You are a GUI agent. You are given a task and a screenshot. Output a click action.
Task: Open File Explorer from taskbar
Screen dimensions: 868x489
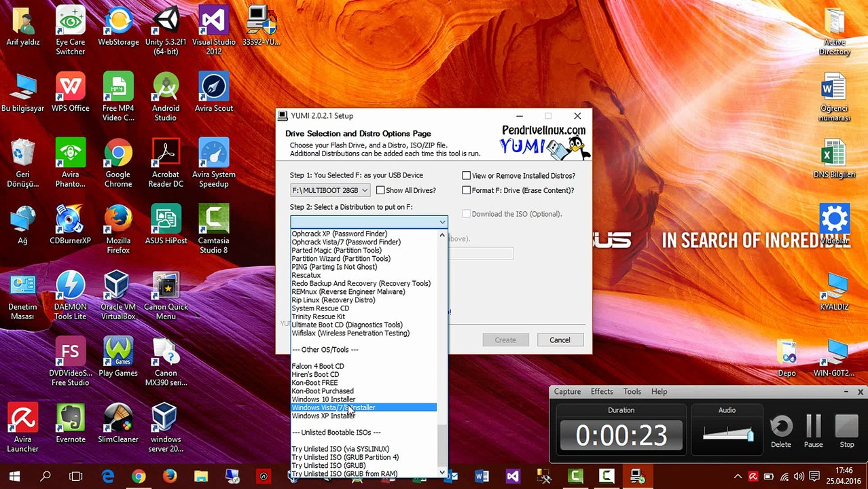201,476
